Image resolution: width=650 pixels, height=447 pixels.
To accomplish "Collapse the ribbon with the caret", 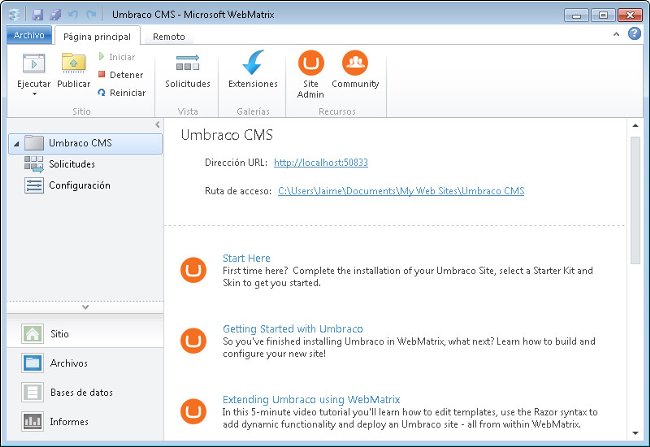I will tap(616, 34).
